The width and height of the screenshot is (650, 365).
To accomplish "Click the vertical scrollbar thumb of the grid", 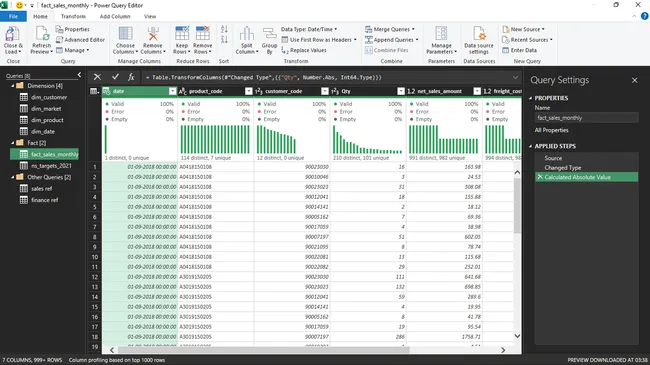I will click(x=517, y=205).
